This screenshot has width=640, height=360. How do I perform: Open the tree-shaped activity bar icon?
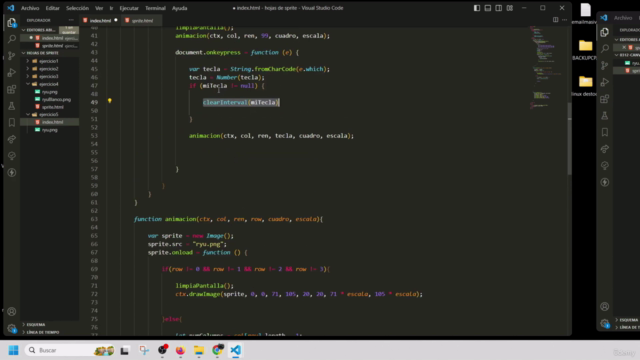point(11,156)
